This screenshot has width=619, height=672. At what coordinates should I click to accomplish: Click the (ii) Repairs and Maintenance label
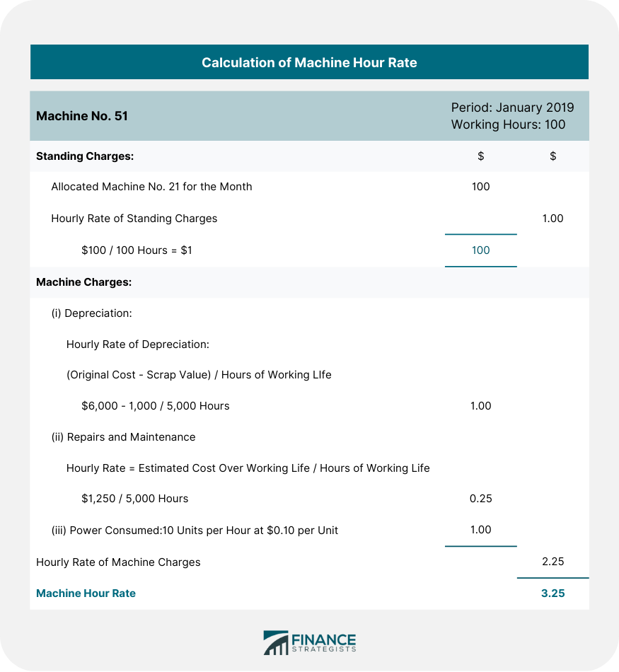(123, 437)
